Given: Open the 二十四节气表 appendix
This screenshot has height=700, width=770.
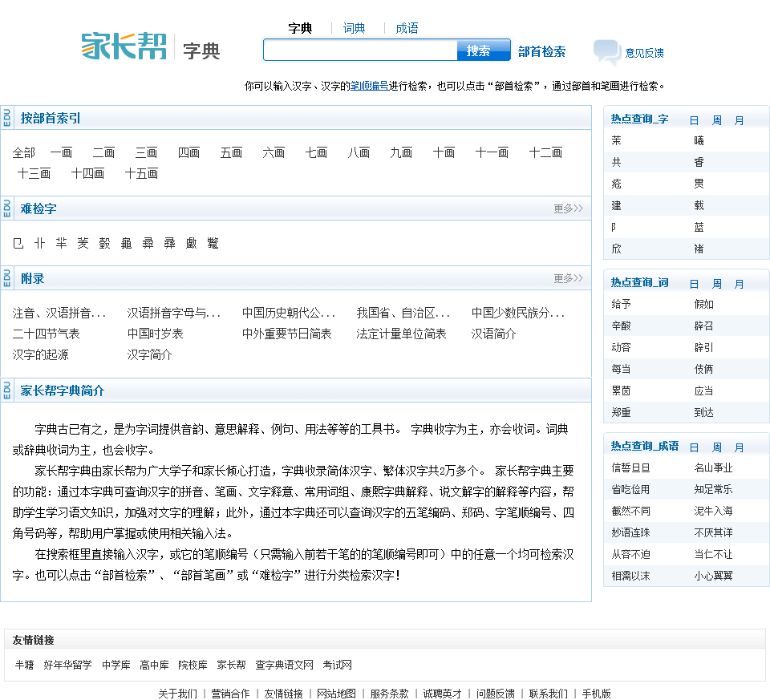Looking at the screenshot, I should (47, 334).
